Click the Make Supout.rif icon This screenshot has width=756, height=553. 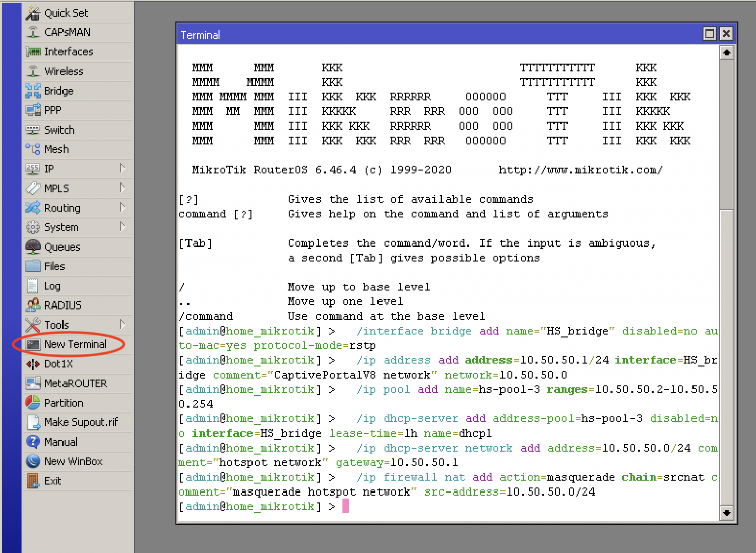(x=33, y=422)
